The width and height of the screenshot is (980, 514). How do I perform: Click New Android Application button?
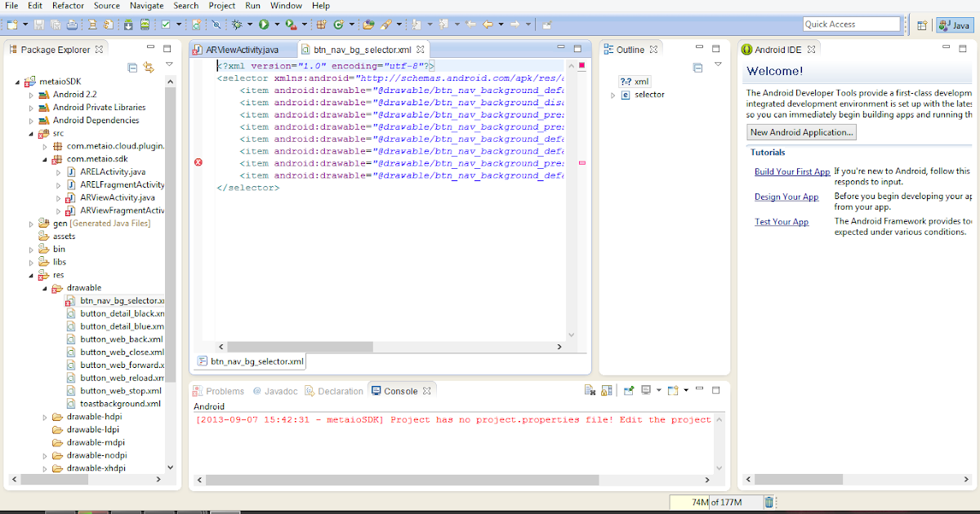pyautogui.click(x=801, y=132)
